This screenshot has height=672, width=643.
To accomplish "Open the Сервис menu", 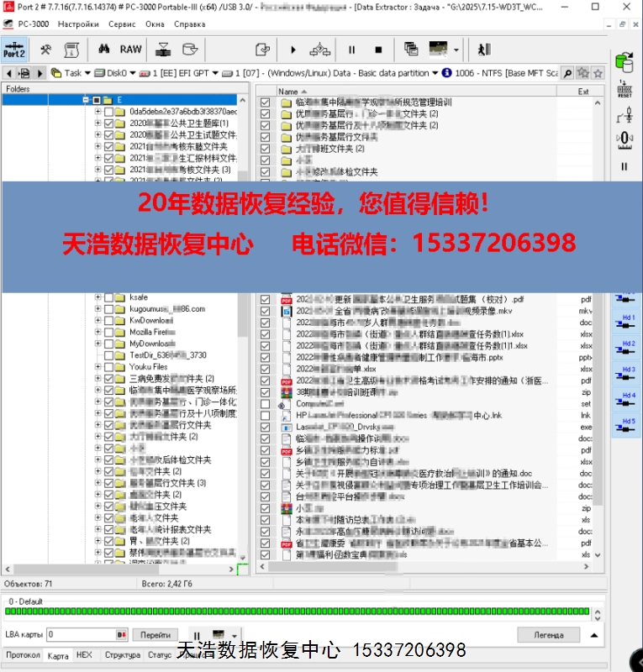I will pyautogui.click(x=122, y=24).
